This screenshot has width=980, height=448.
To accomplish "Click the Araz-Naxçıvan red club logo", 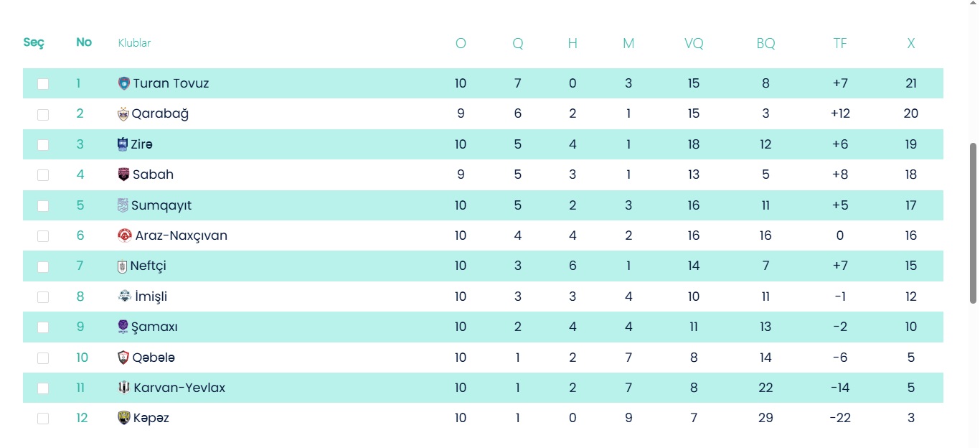I will (125, 235).
